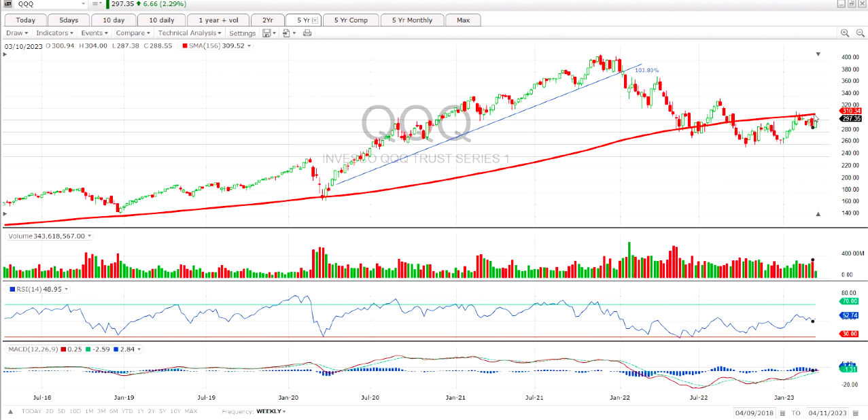868x420 pixels.
Task: Select the 5Y range at bottom
Action: (x=162, y=411)
